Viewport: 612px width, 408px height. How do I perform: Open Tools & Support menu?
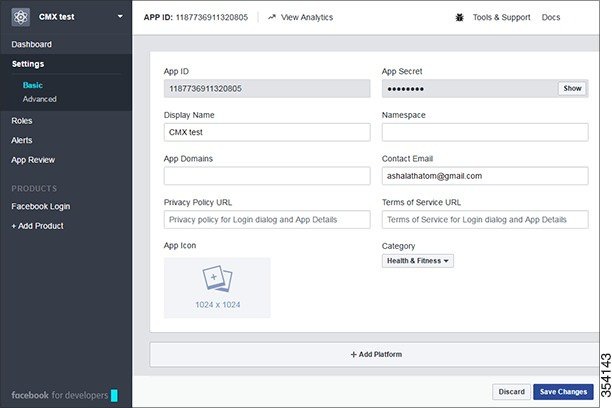point(502,17)
